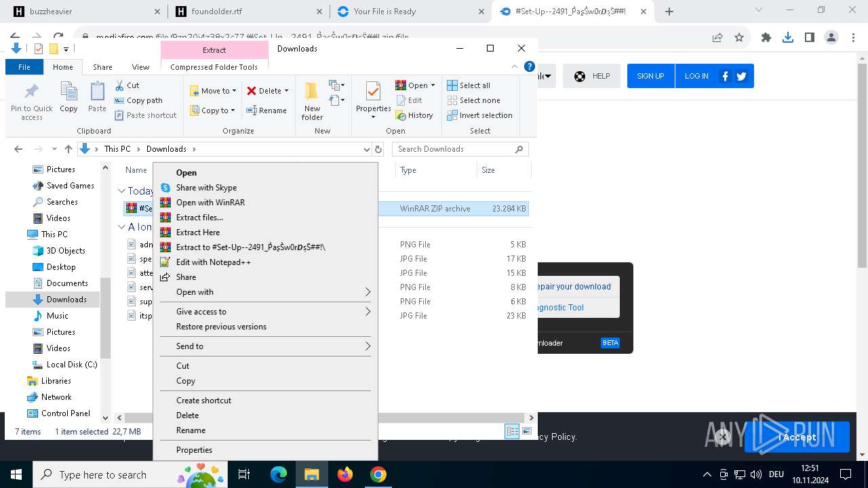Click Paste shortcut in ribbon

[x=146, y=115]
